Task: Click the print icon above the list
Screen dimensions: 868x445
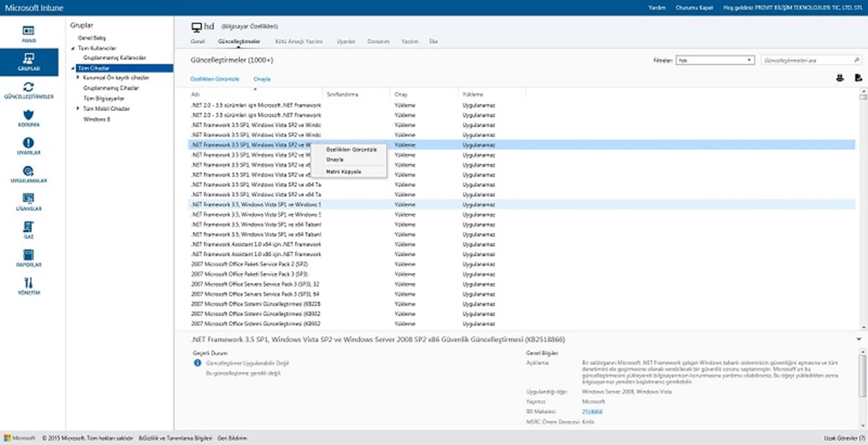Action: pyautogui.click(x=840, y=78)
